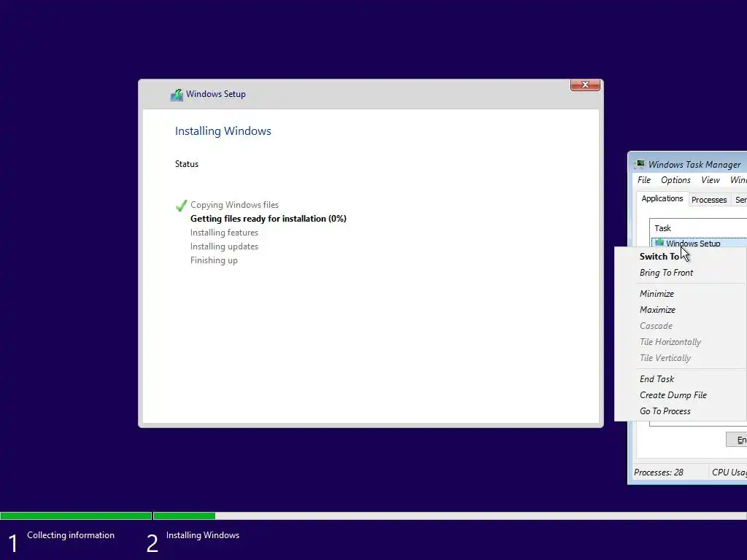Select the Windows Setup task row

coord(699,244)
